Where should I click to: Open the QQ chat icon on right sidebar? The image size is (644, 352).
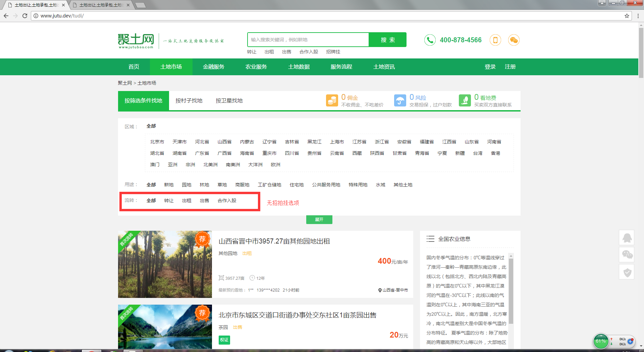click(627, 238)
